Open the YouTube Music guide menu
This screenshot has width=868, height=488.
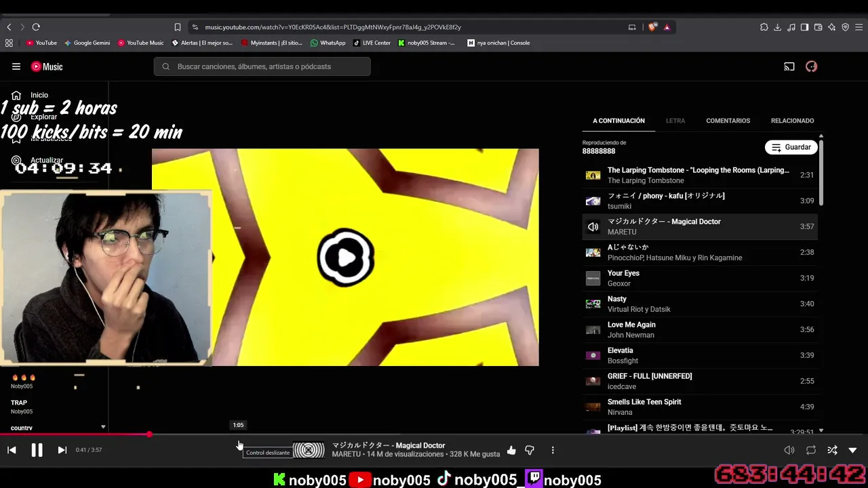click(x=16, y=66)
